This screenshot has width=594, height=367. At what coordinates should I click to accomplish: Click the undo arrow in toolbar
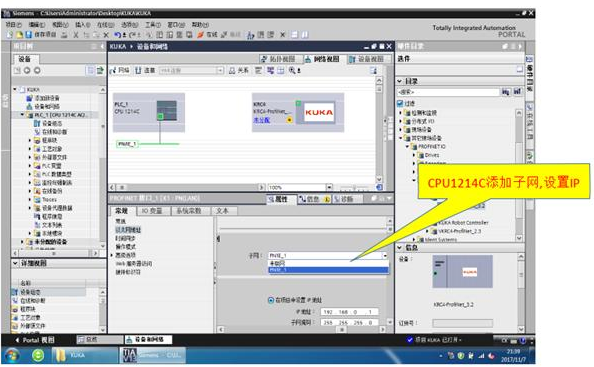(x=118, y=35)
